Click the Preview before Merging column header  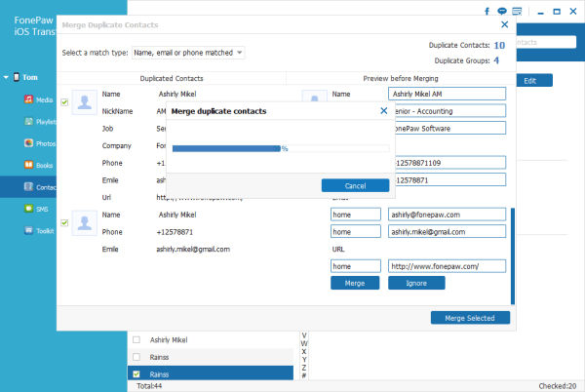(x=401, y=78)
